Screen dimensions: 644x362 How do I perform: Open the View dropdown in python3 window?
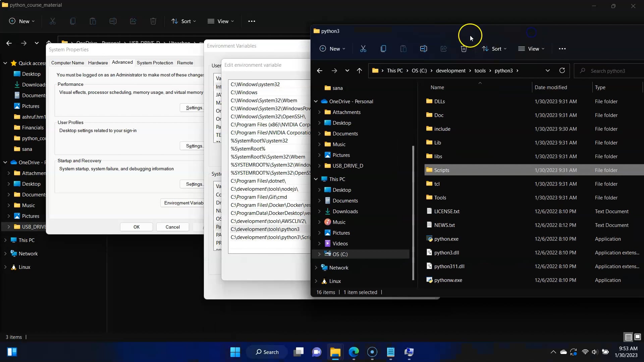click(531, 49)
